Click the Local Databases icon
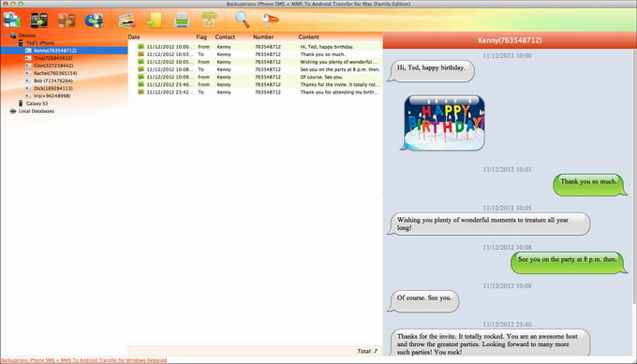 13,110
